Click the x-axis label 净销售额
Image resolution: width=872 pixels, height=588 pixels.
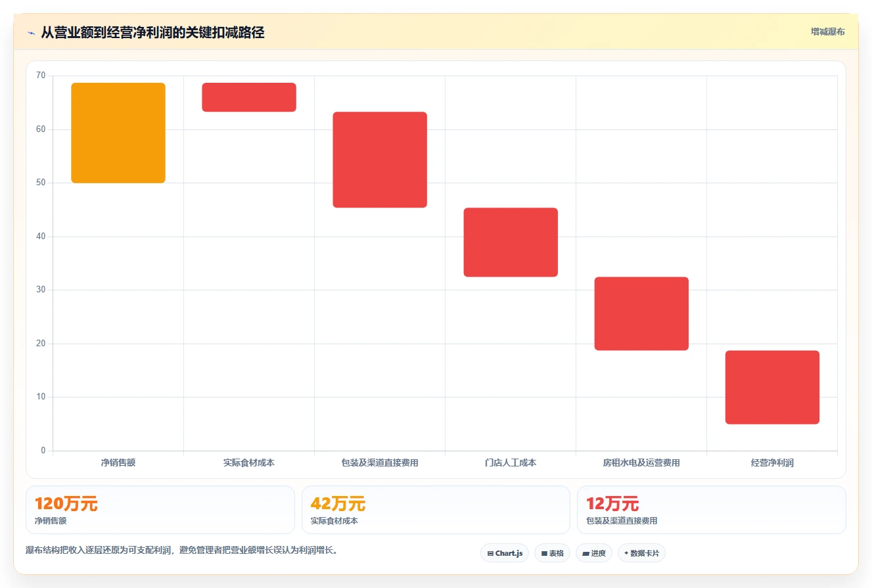coord(118,463)
